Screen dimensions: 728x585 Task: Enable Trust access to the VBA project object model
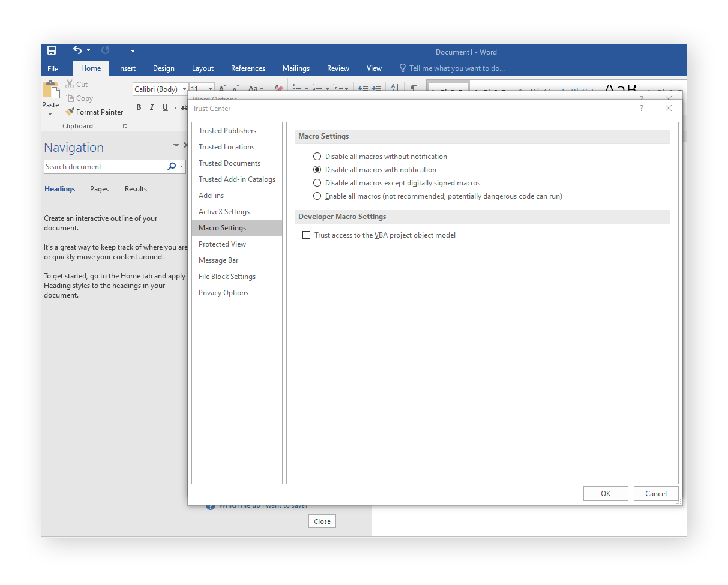click(x=307, y=235)
